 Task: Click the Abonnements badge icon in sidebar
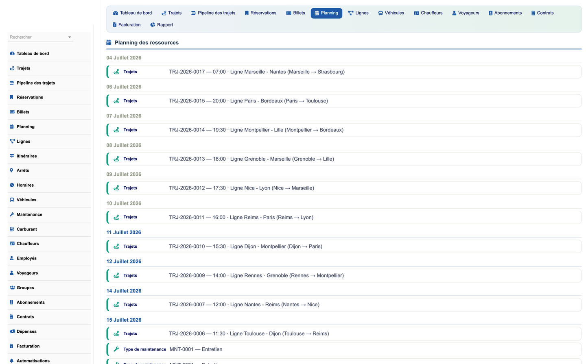pyautogui.click(x=12, y=302)
